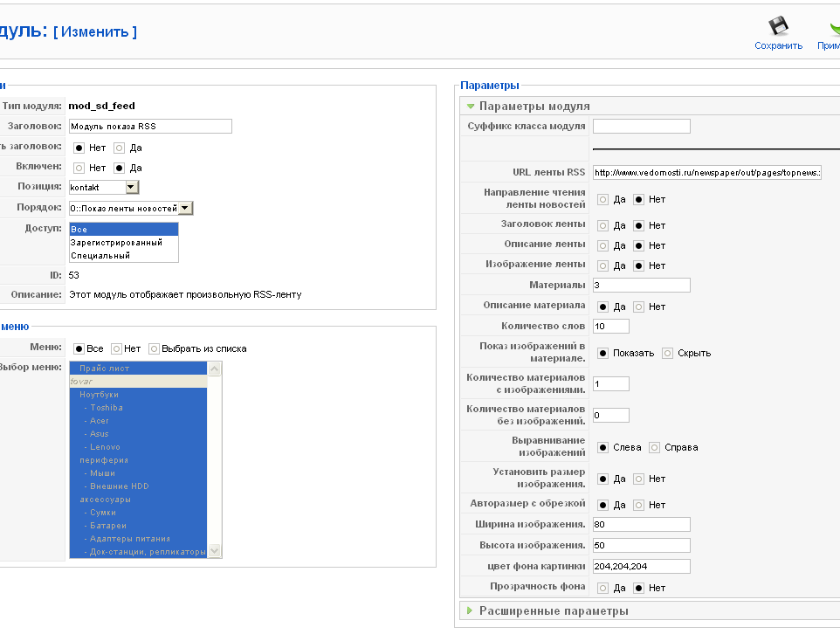Open the Порядок dropdown list
The height and width of the screenshot is (641, 840).
(185, 208)
